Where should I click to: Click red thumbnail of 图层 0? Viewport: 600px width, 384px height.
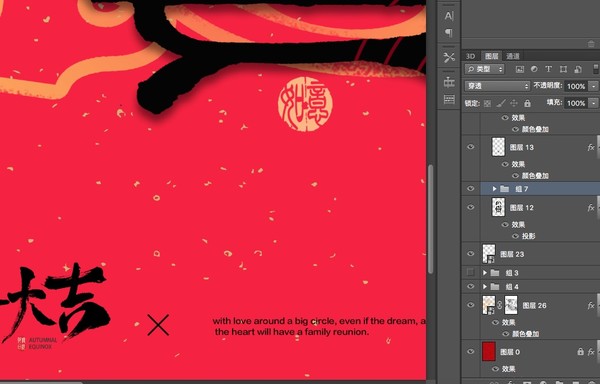489,351
